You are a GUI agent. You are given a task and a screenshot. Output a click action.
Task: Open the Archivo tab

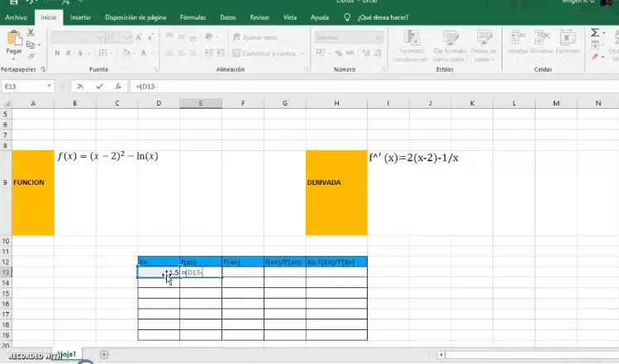coord(17,17)
